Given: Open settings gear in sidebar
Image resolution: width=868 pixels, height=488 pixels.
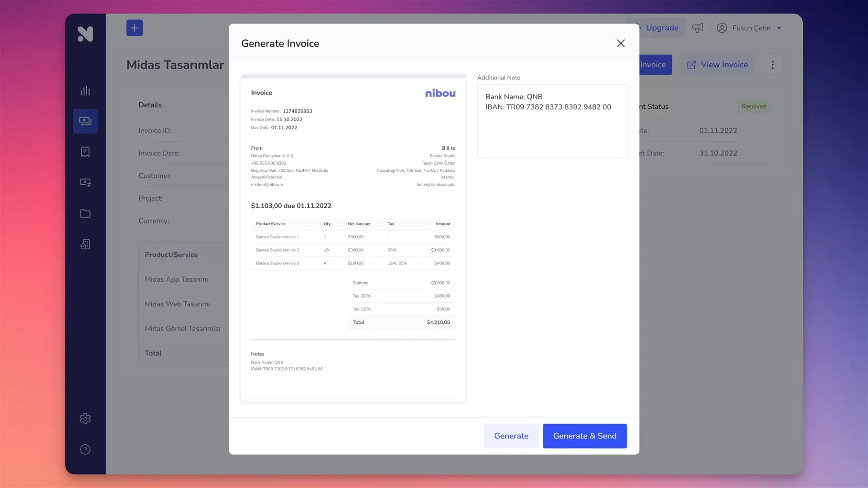Looking at the screenshot, I should pos(85,418).
